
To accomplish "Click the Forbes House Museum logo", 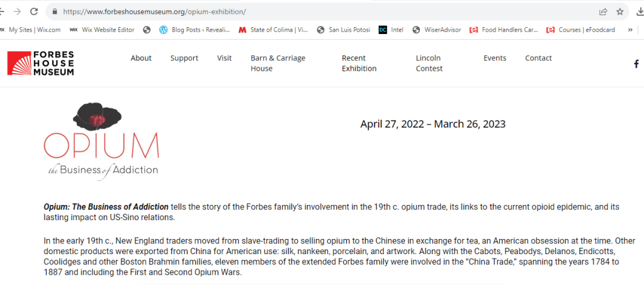I will pos(40,64).
